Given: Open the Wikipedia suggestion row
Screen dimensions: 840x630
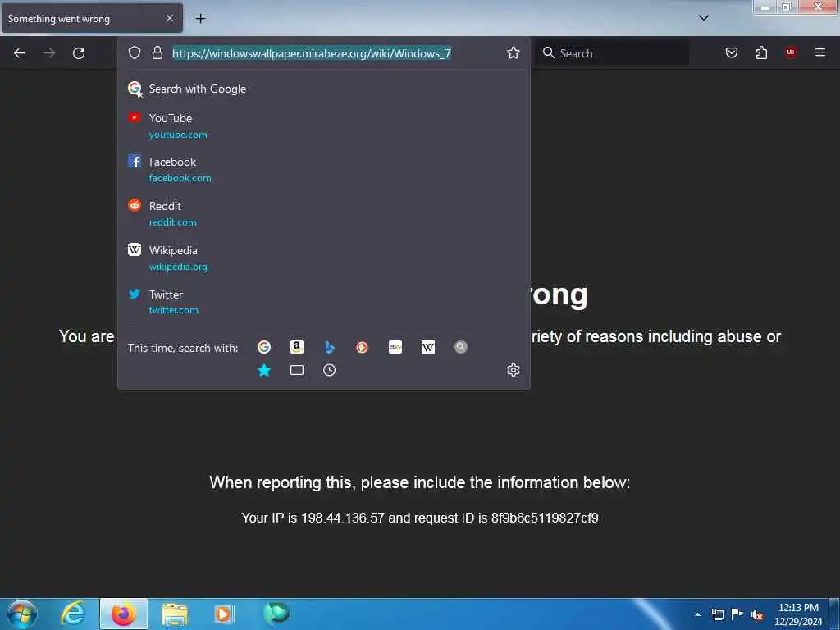Looking at the screenshot, I should click(x=323, y=258).
